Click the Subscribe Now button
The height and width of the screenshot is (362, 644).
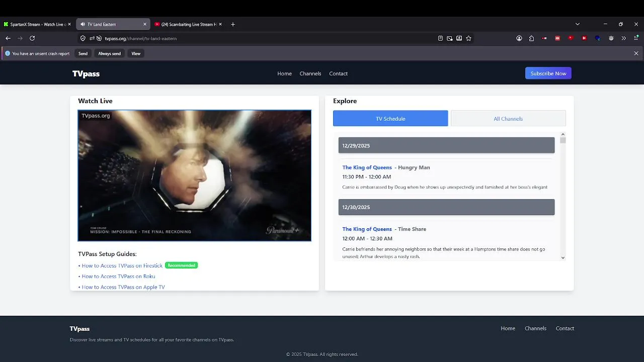click(x=548, y=73)
